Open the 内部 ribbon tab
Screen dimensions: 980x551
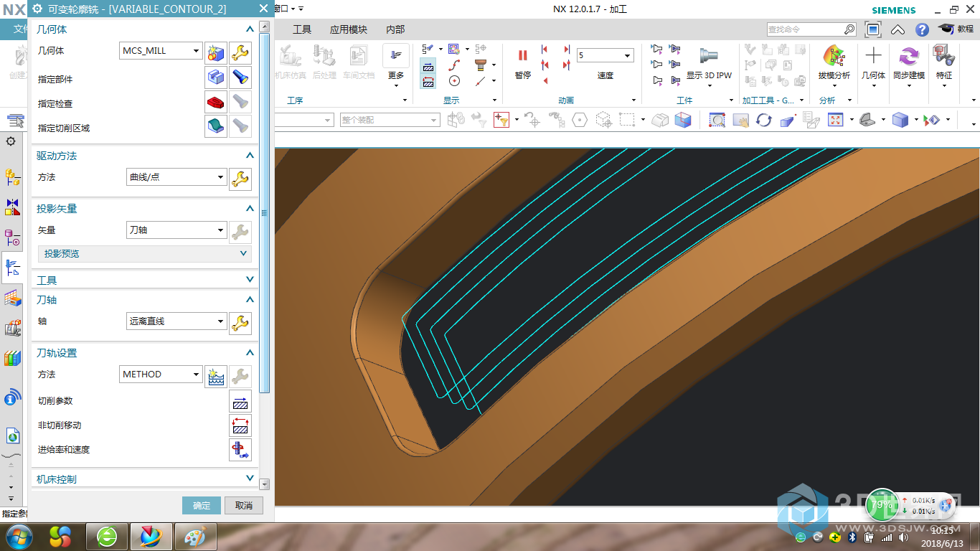click(x=395, y=29)
